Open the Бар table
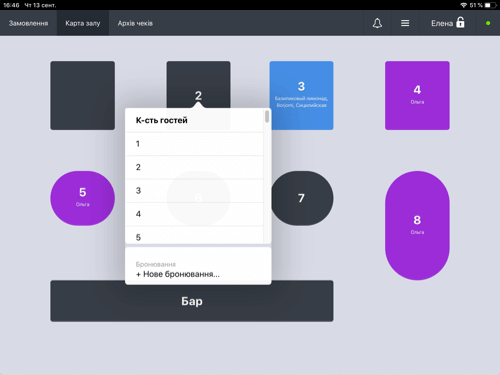Screen dimensions: 500x375 [192, 301]
